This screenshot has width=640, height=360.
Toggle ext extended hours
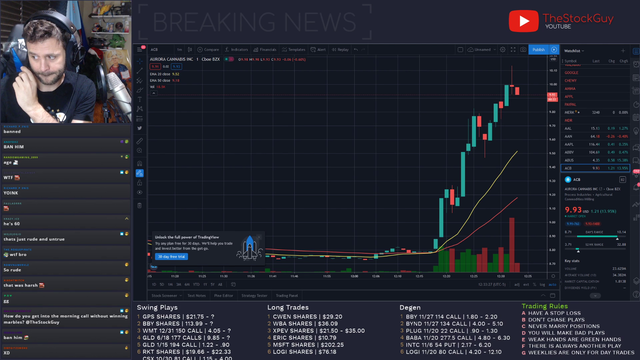pos(526,284)
